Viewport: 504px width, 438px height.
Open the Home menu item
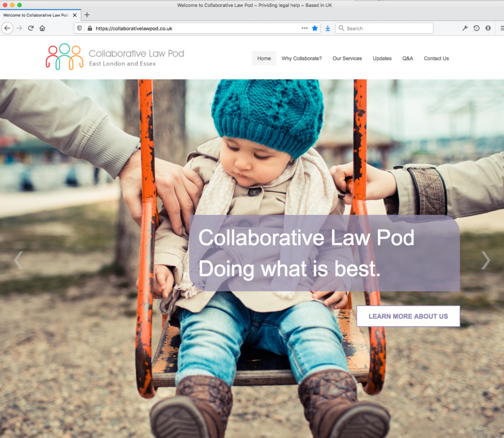[264, 58]
